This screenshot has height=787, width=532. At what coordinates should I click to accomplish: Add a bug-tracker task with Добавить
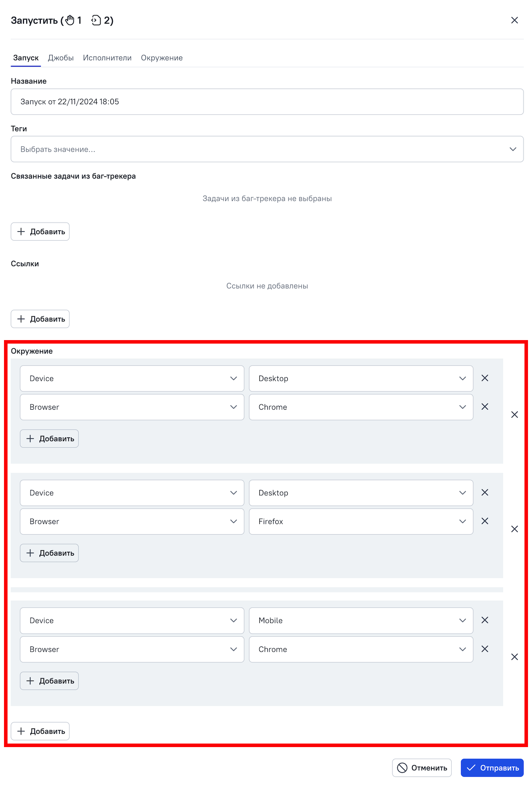pyautogui.click(x=40, y=231)
